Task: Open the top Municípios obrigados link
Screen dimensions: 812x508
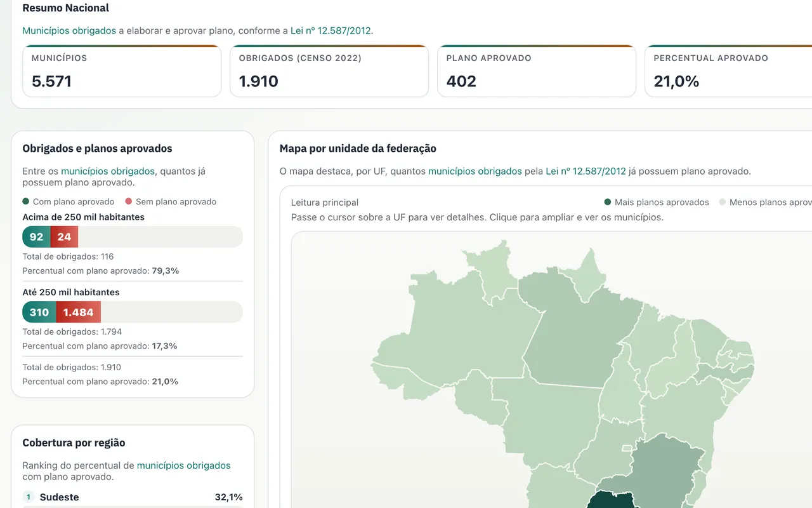Action: 69,30
